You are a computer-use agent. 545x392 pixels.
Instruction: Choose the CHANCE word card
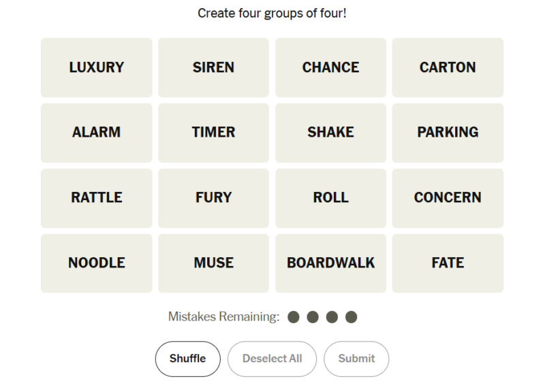(330, 67)
